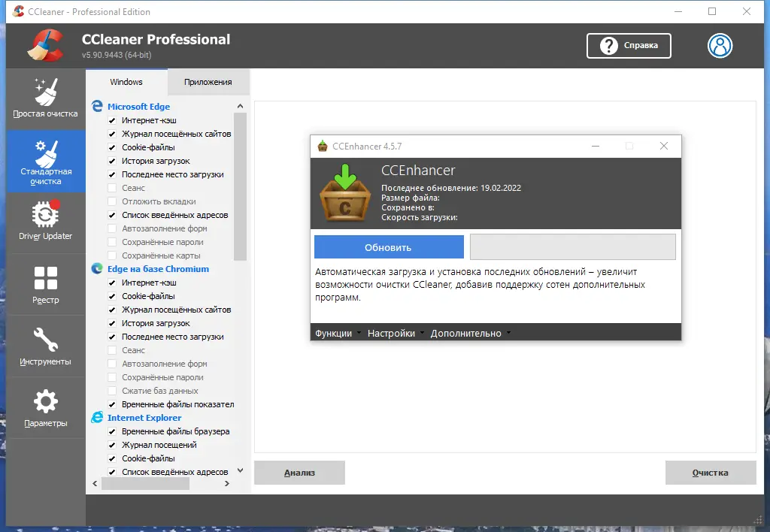Start cleaning with the Очистка button
Image resolution: width=770 pixels, height=532 pixels.
pyautogui.click(x=710, y=473)
